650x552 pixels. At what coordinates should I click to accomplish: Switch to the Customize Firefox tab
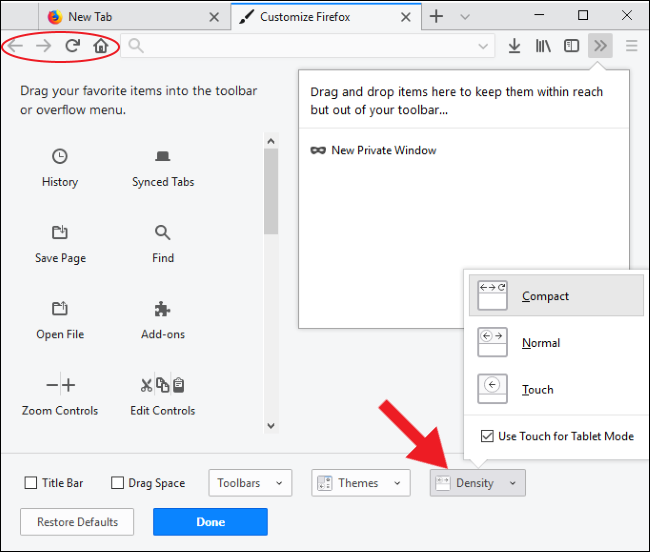pyautogui.click(x=326, y=17)
